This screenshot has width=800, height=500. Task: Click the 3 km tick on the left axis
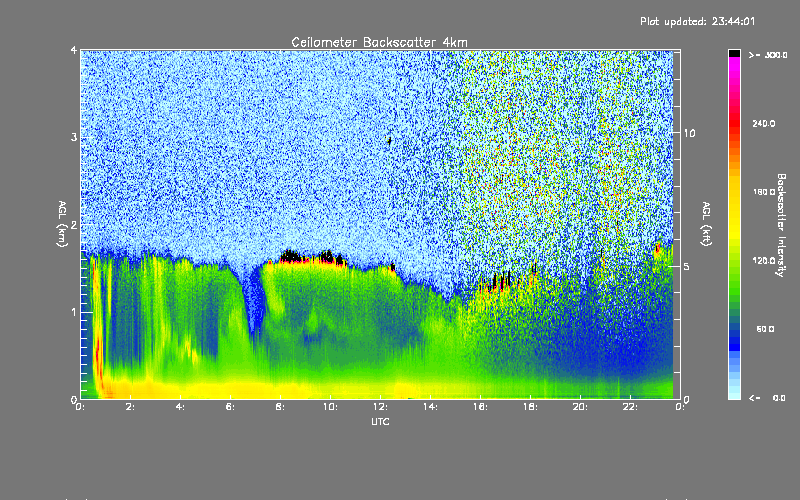(x=74, y=137)
